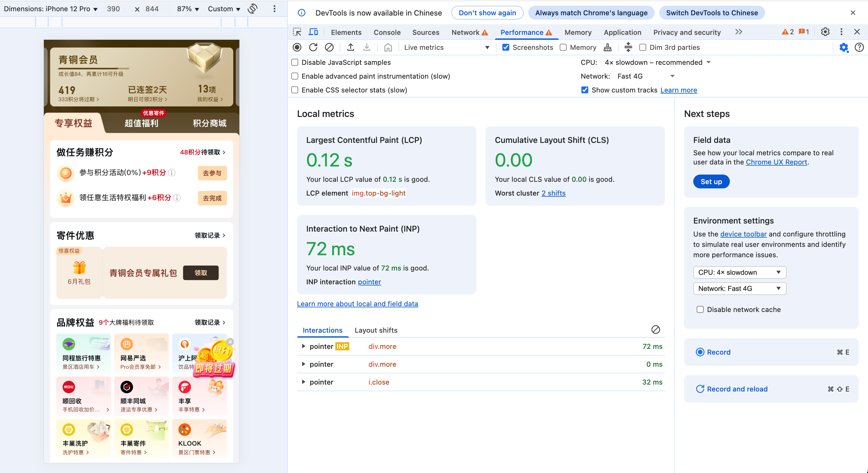
Task: Check Disable network cache option
Action: (x=700, y=309)
